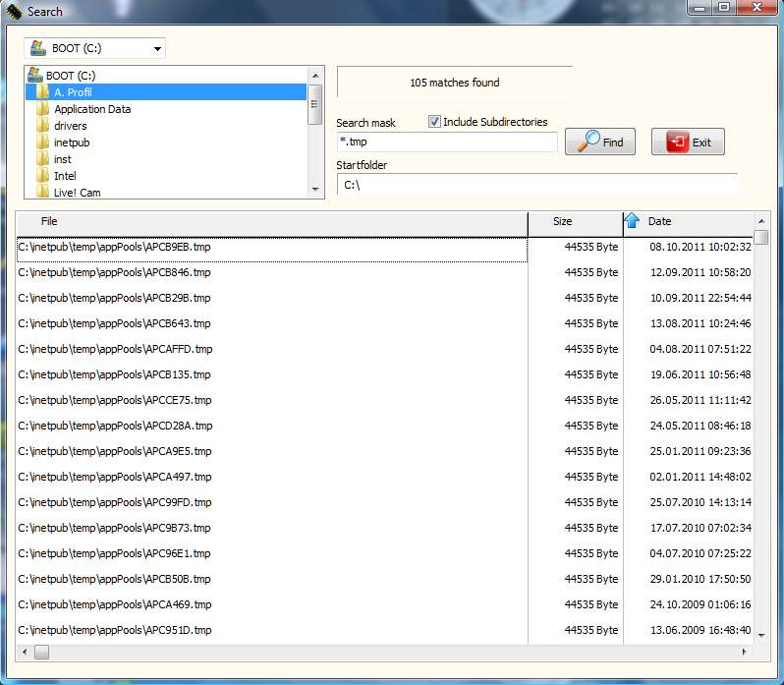Select result APCB643.tmp

point(272,324)
